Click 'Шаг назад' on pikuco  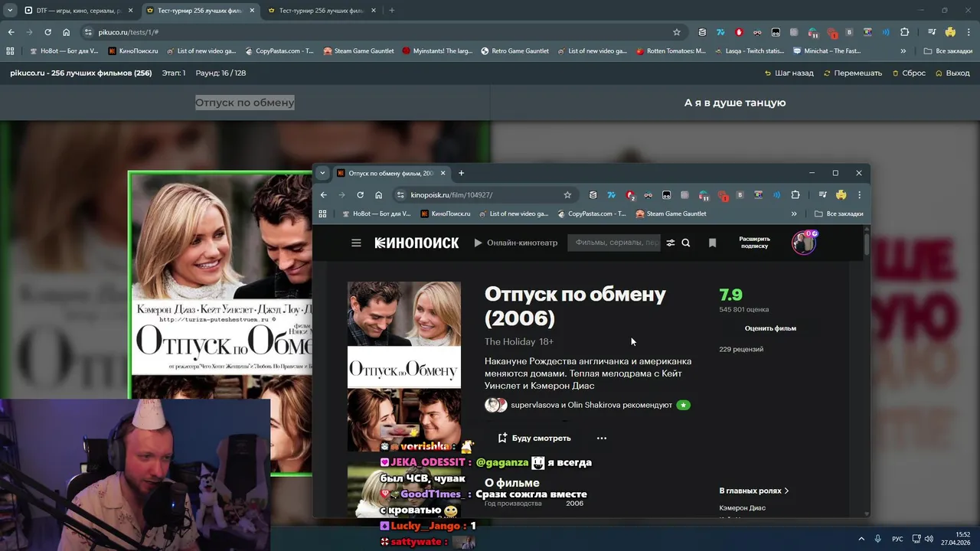pos(789,73)
